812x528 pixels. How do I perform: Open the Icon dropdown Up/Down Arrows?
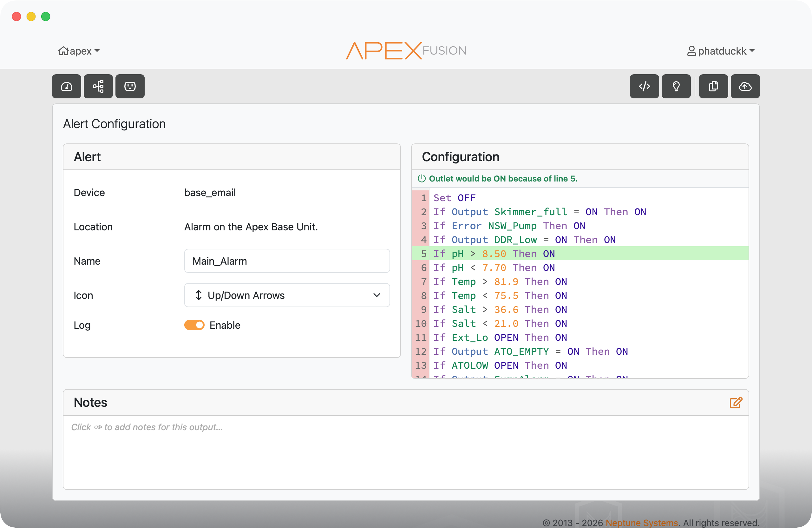coord(287,295)
